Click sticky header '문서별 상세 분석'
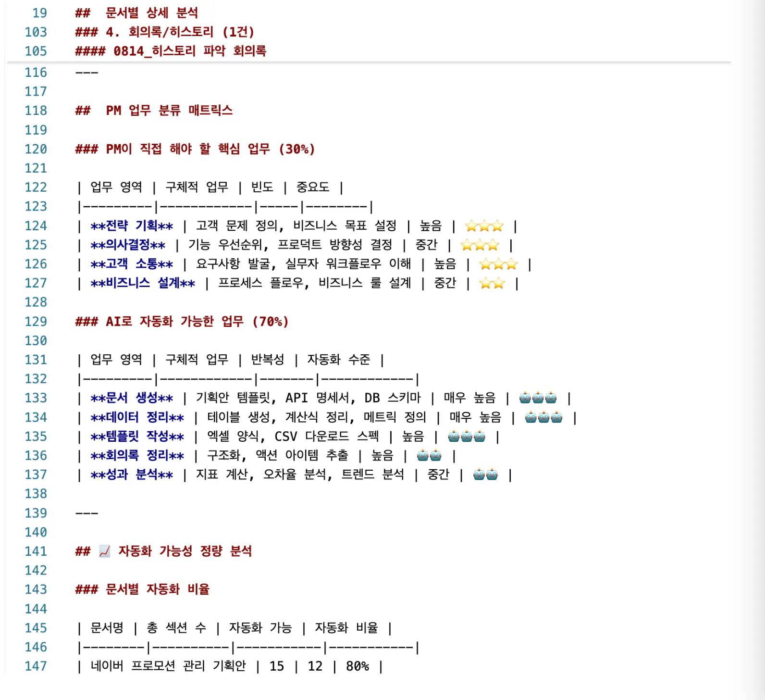The width and height of the screenshot is (765, 700). pos(152,13)
